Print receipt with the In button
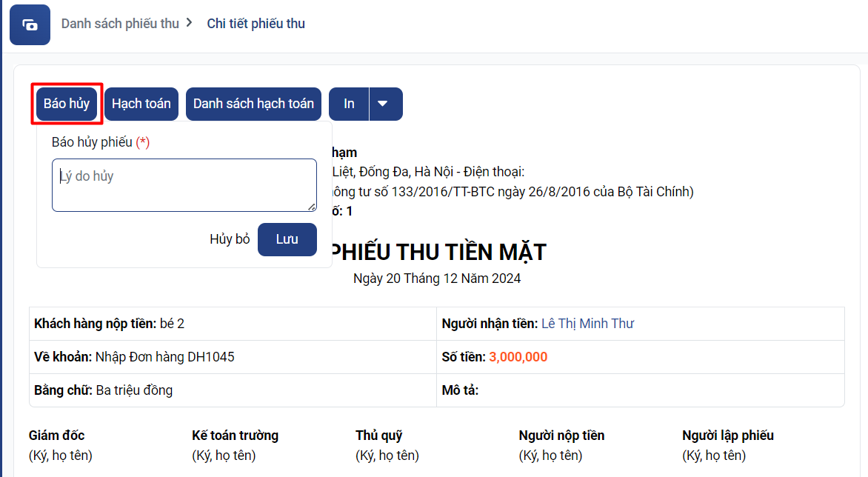 (x=349, y=104)
